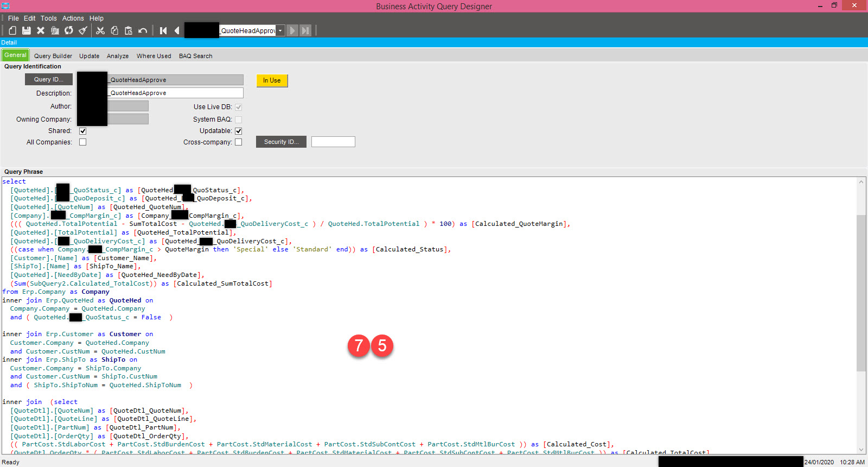Click the copy-query icon beside the Delete X
This screenshot has width=868, height=467.
pyautogui.click(x=55, y=30)
